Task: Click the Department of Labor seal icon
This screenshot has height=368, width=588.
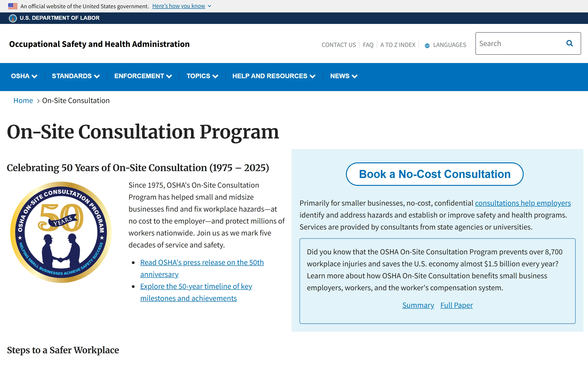Action: point(13,18)
